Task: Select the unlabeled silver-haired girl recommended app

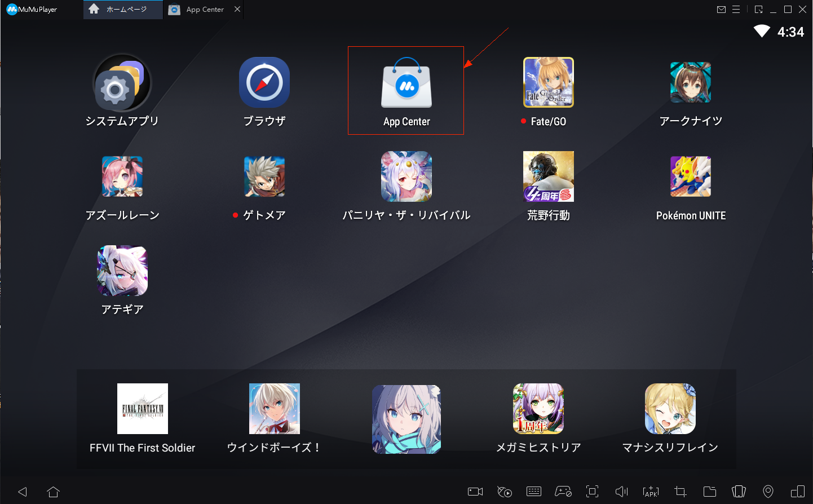Action: tap(406, 419)
